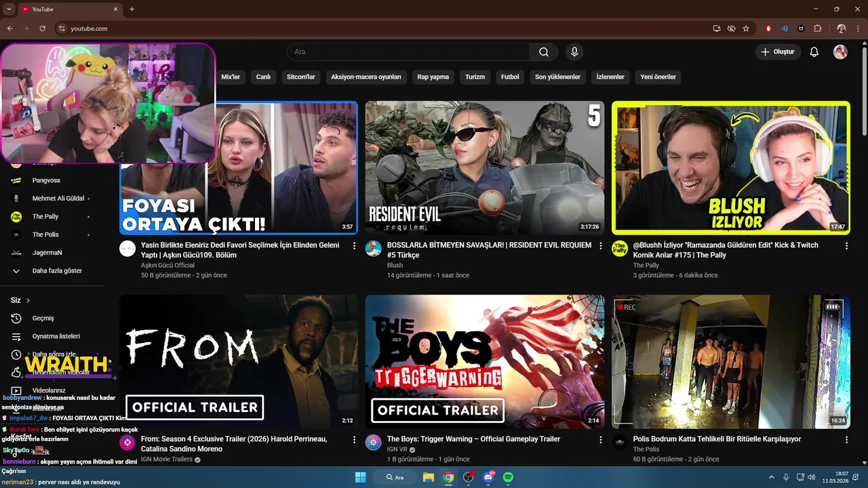
Task: Open the Chrome three-dot menu
Action: click(x=858, y=28)
